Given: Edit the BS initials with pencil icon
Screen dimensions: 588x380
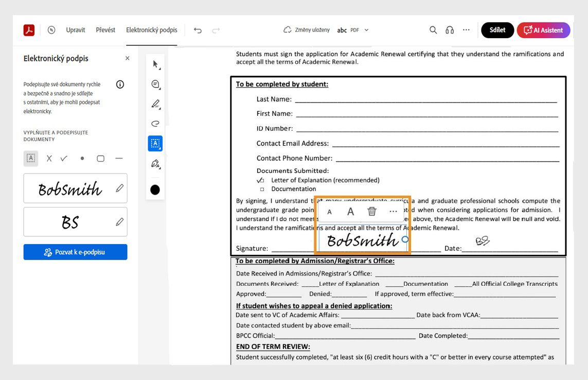Looking at the screenshot, I should [120, 222].
